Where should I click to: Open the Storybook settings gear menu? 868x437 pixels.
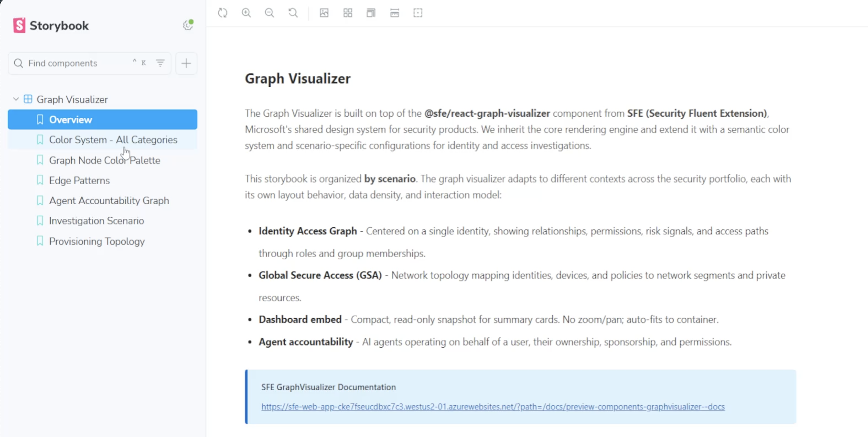[x=188, y=25]
